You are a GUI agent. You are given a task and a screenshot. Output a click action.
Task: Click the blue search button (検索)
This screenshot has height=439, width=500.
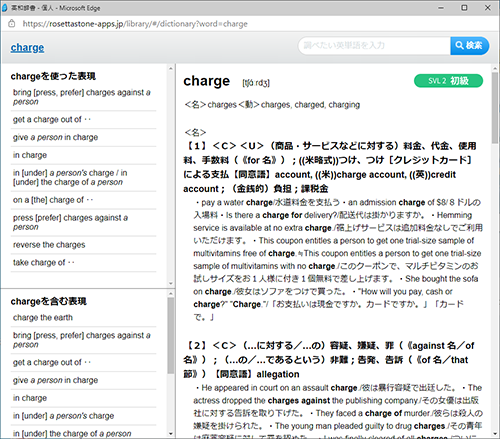click(x=469, y=46)
